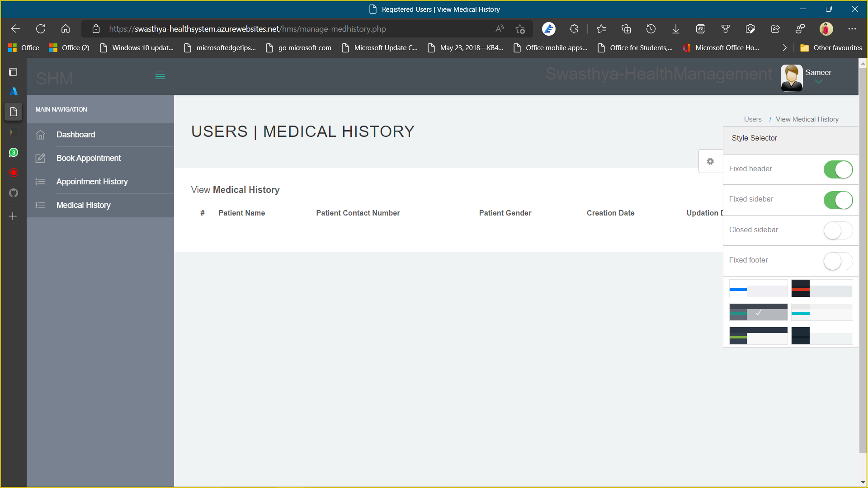Open Appointment History menu item

(100, 182)
